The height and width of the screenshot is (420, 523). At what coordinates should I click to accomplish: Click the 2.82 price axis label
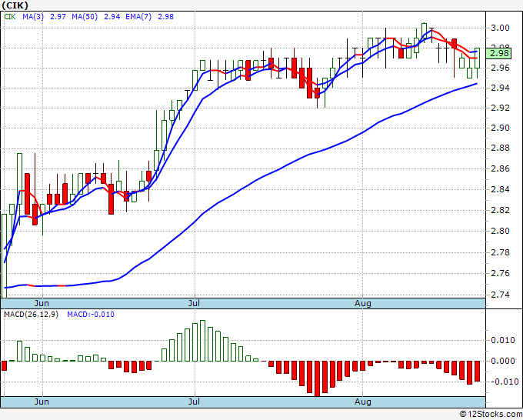(500, 210)
